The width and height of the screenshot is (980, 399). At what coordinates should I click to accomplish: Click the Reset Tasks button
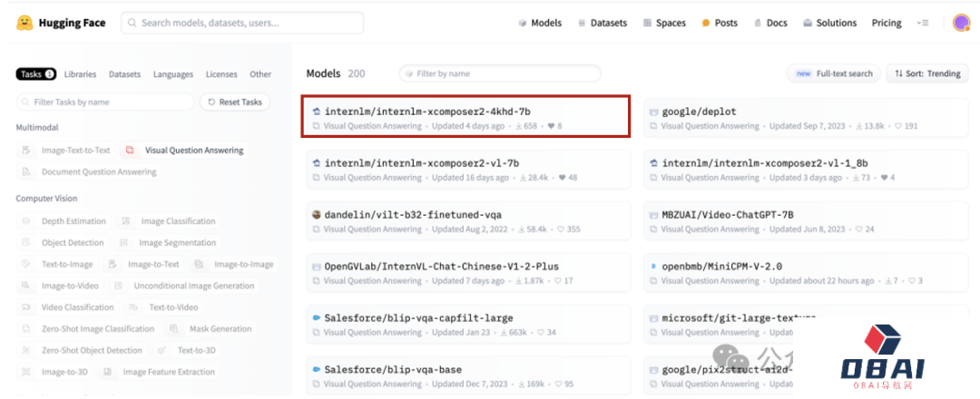tap(234, 102)
